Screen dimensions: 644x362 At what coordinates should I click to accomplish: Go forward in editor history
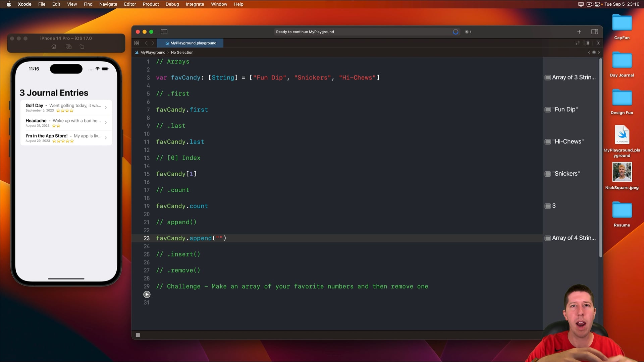point(153,43)
